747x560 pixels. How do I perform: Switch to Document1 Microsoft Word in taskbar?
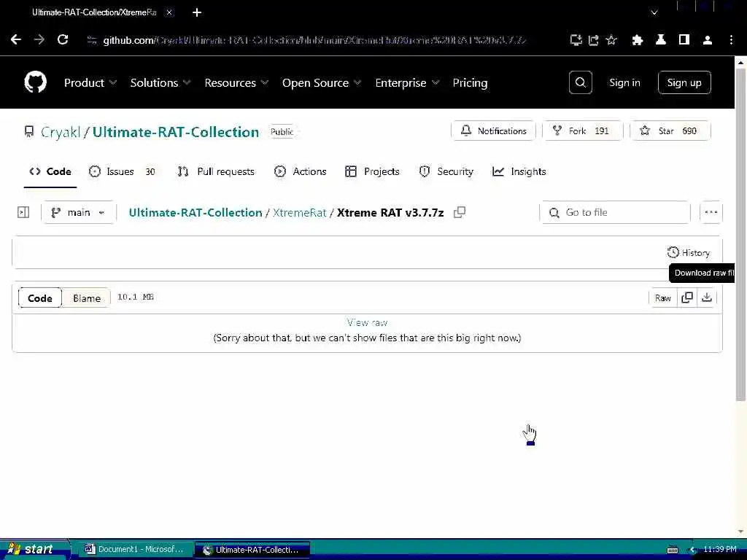point(135,550)
